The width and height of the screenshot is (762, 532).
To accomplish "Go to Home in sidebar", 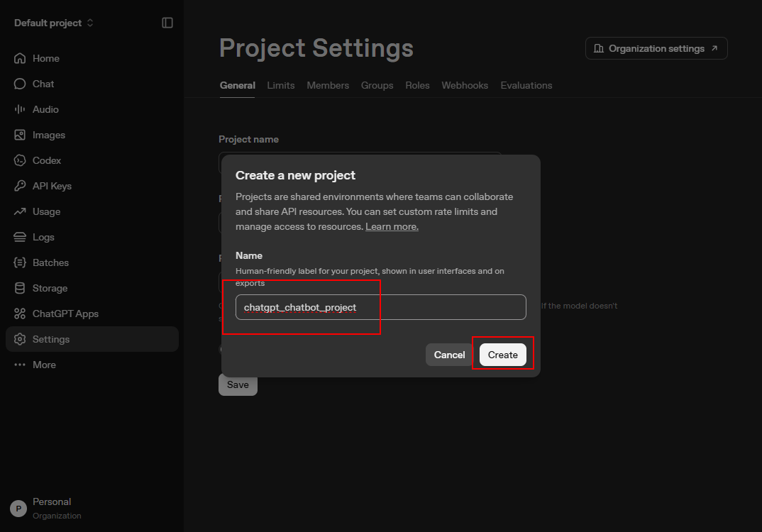I will pos(45,58).
